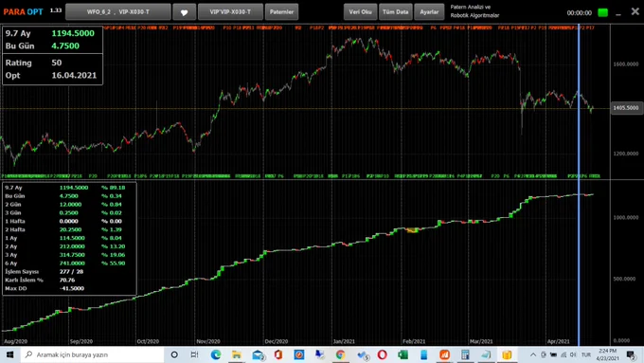Click the 1600.0000 price axis label
The height and width of the screenshot is (363, 644).
pyautogui.click(x=625, y=64)
